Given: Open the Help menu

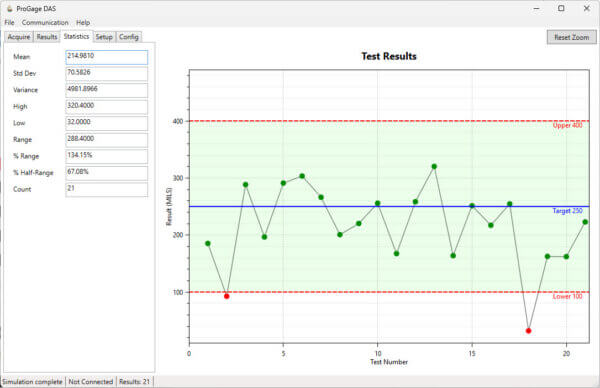Looking at the screenshot, I should 83,23.
